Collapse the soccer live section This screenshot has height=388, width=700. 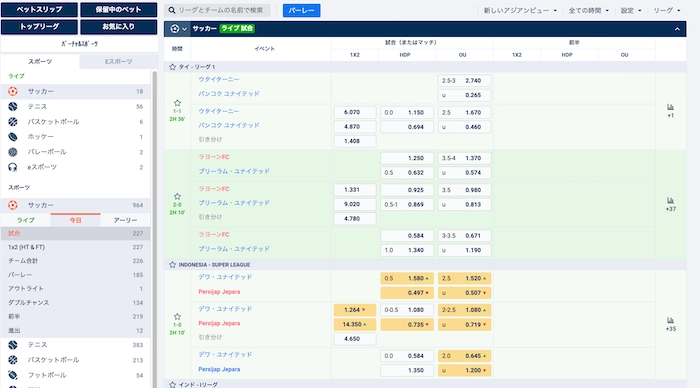677,29
